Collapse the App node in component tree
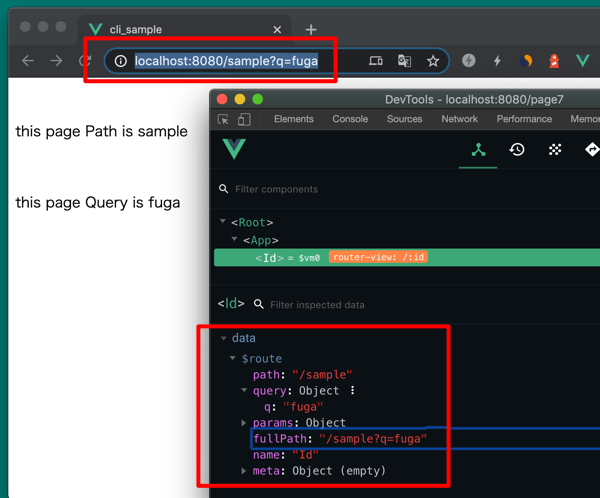 point(235,239)
